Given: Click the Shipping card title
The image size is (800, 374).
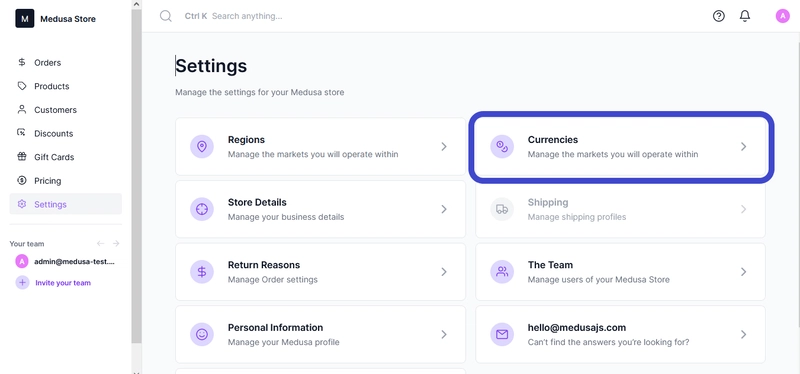Looking at the screenshot, I should click(547, 202).
